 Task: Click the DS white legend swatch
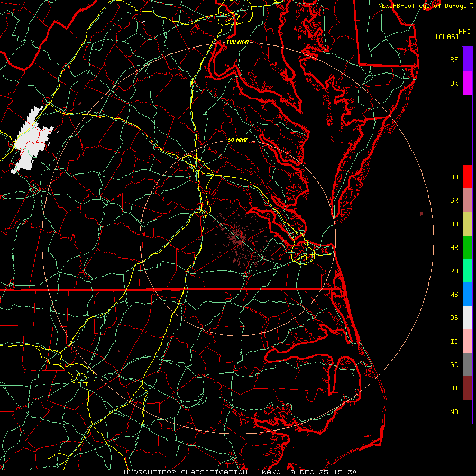(x=467, y=317)
